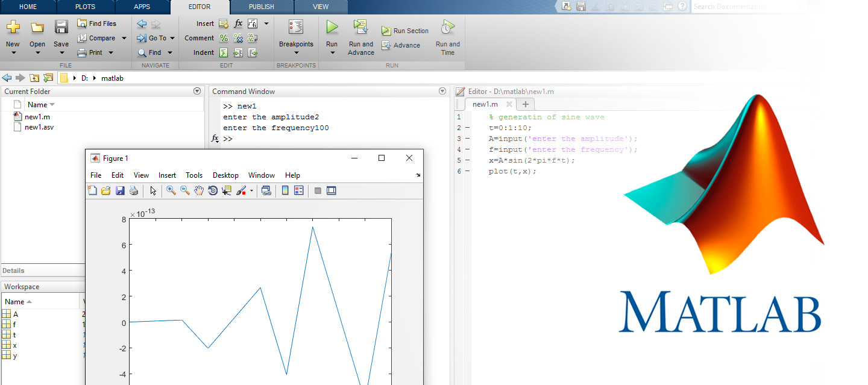The image size is (868, 385).
Task: Click the matlab folder in address bar
Action: [x=112, y=78]
